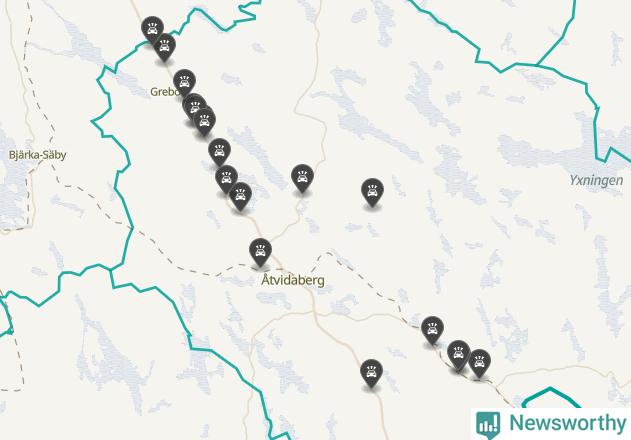The height and width of the screenshot is (440, 631).
Task: Select the accident pin covering the Grebo label
Action: point(184,83)
